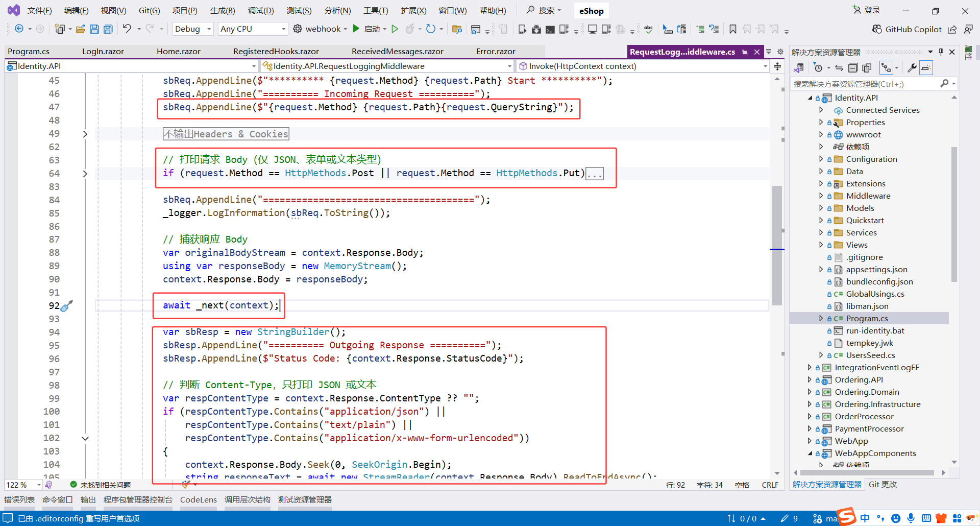Save the current file

(94, 29)
